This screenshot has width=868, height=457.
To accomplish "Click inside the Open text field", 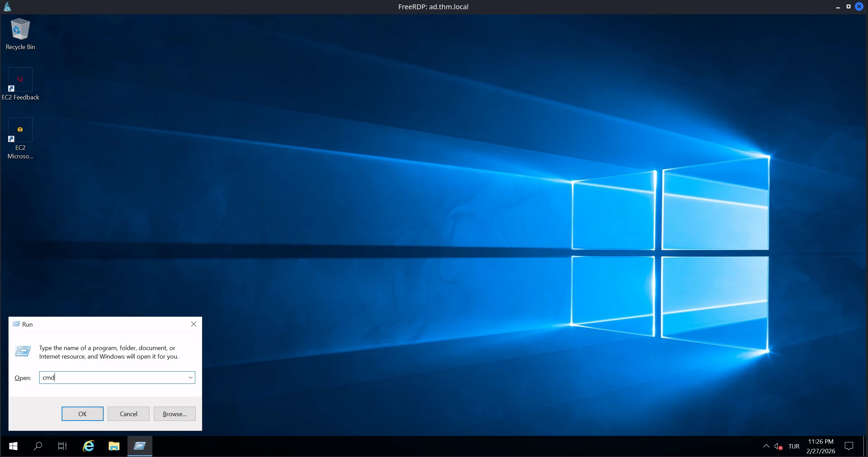I will point(112,377).
